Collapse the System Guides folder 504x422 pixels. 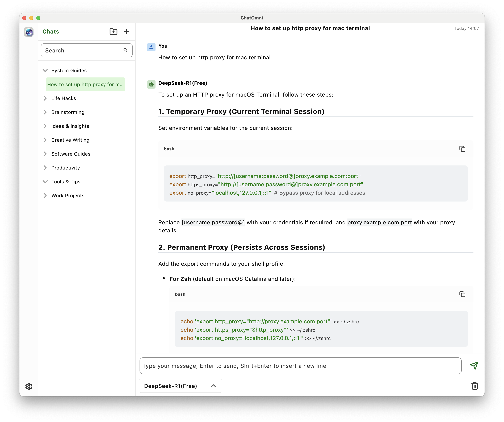click(x=45, y=70)
